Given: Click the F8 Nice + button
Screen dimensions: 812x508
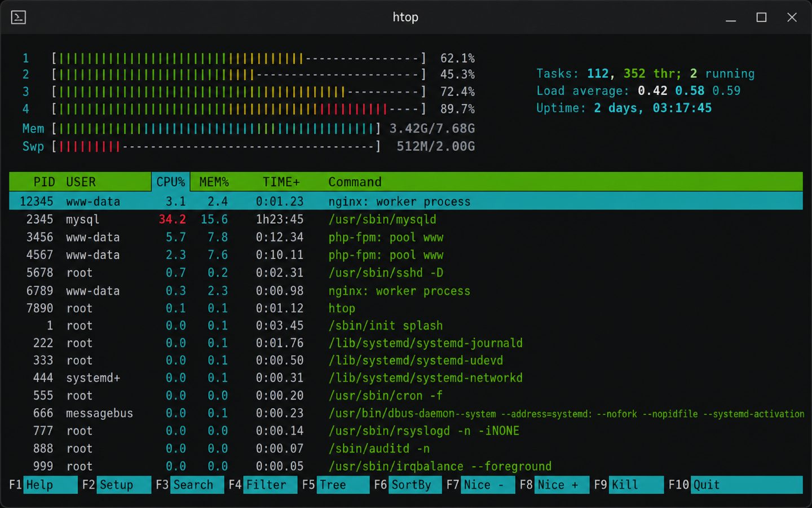Looking at the screenshot, I should [x=554, y=485].
